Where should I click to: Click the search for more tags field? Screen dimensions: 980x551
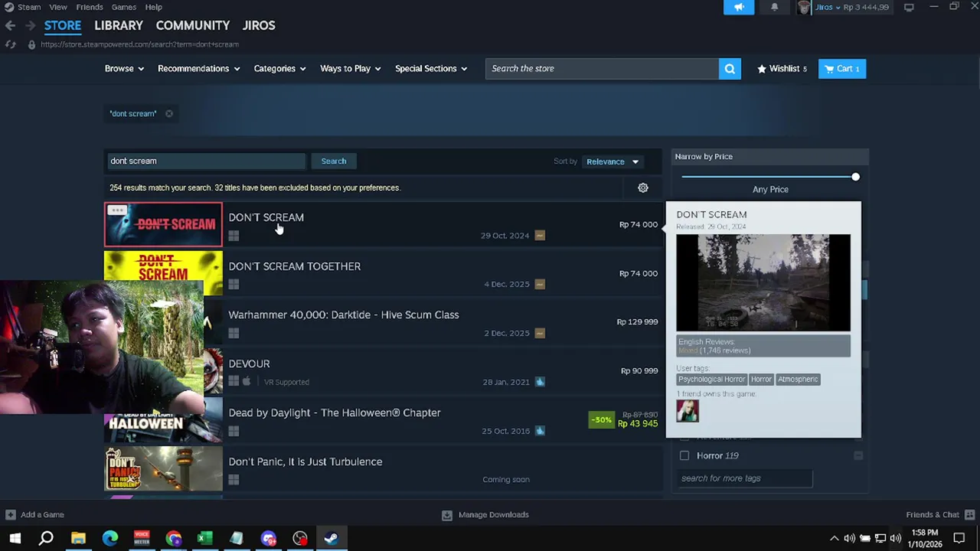(x=744, y=479)
